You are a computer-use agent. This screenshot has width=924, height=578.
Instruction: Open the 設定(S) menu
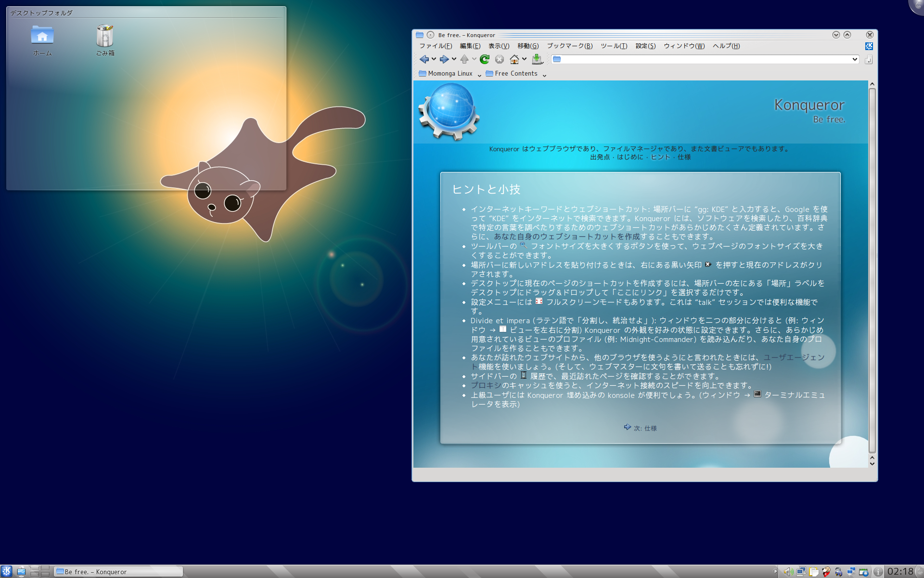coord(646,46)
